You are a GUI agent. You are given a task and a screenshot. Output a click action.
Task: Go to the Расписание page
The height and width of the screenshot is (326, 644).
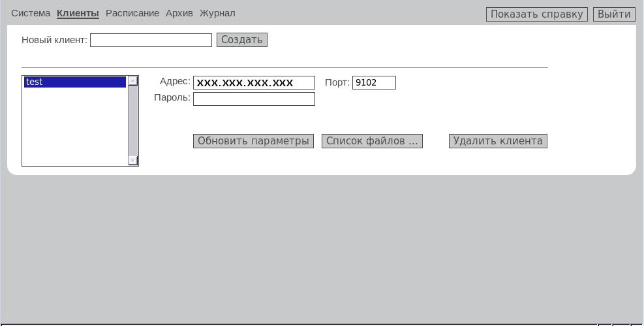132,13
